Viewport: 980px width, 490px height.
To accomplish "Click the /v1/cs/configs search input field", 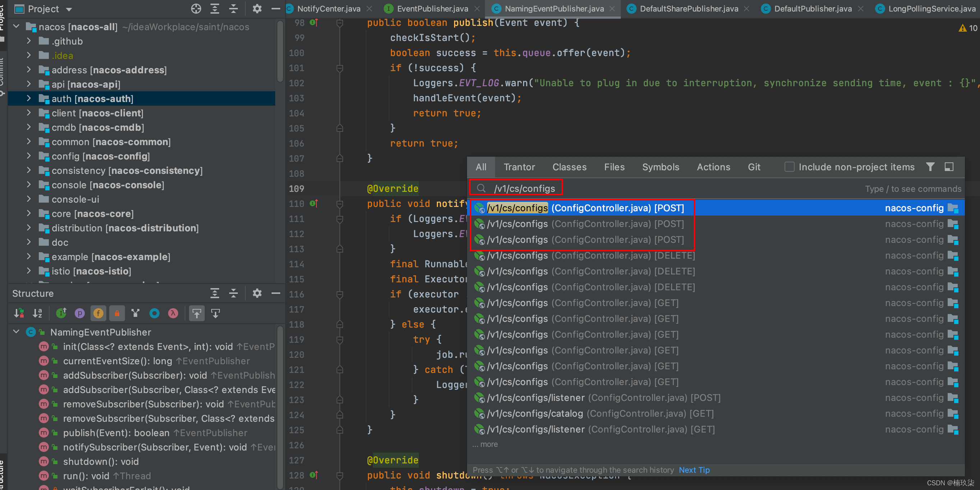I will (524, 188).
